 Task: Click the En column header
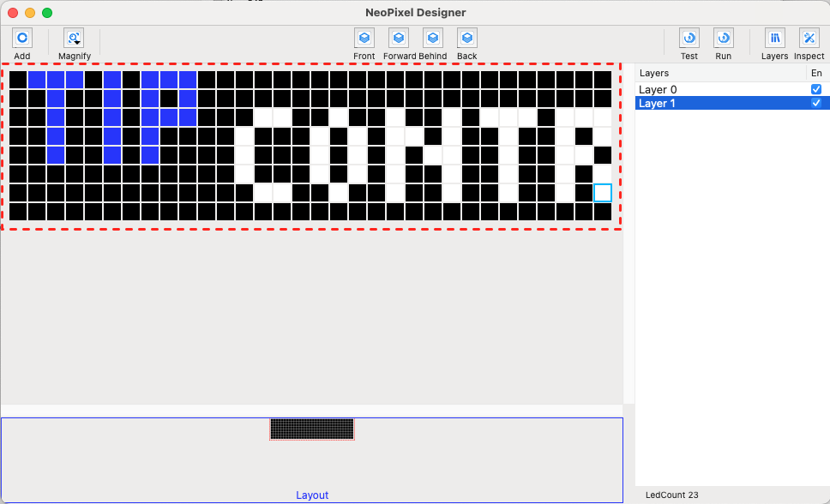point(816,74)
